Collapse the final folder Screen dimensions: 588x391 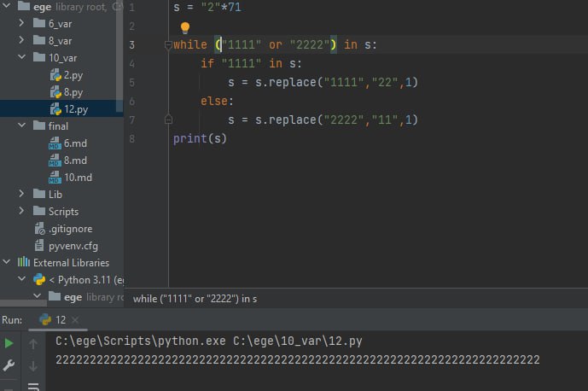[x=21, y=125]
